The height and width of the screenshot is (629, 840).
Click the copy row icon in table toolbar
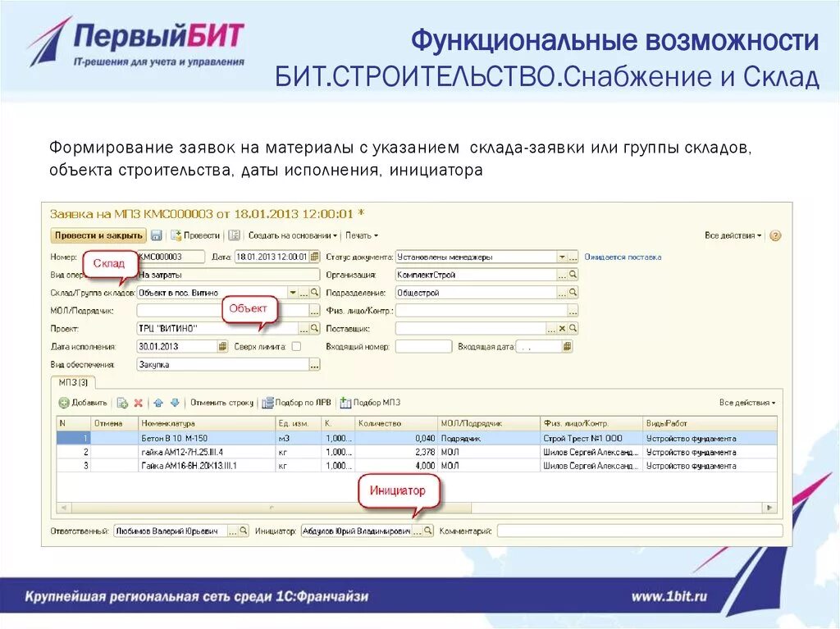[x=122, y=403]
